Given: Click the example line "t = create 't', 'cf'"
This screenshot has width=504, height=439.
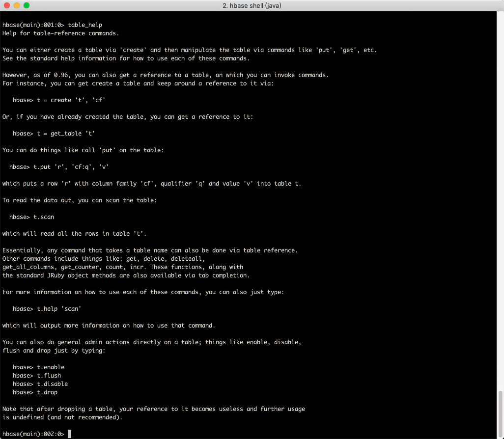Looking at the screenshot, I should (71, 100).
